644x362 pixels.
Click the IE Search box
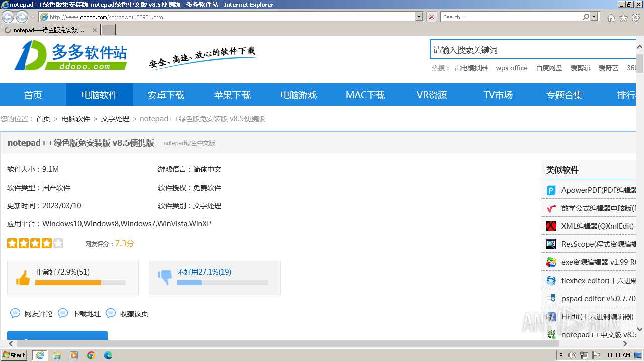point(511,17)
